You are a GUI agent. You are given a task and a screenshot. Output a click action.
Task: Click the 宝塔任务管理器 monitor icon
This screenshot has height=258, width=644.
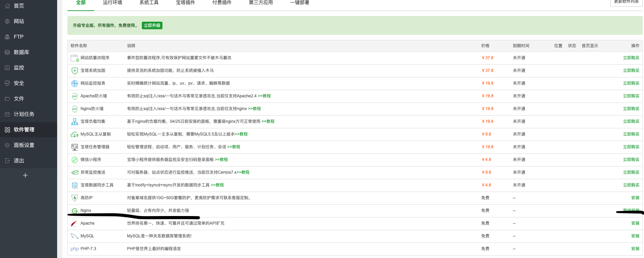(x=75, y=147)
